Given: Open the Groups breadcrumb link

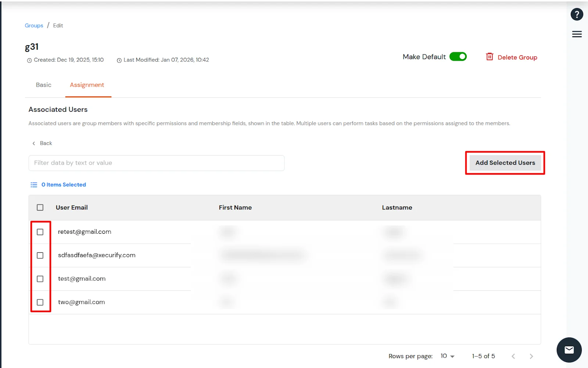Looking at the screenshot, I should [x=34, y=25].
